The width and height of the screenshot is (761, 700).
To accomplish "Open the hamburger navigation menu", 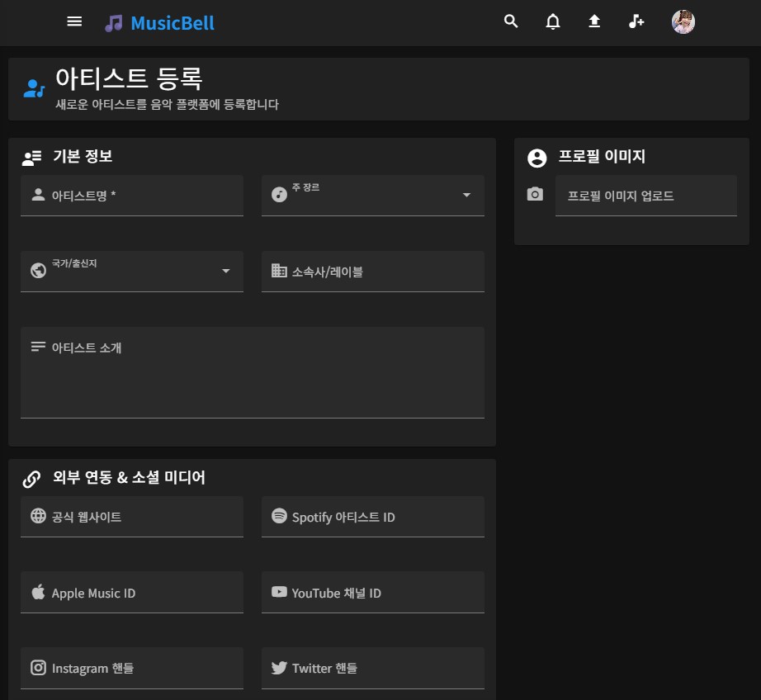I will click(x=74, y=22).
